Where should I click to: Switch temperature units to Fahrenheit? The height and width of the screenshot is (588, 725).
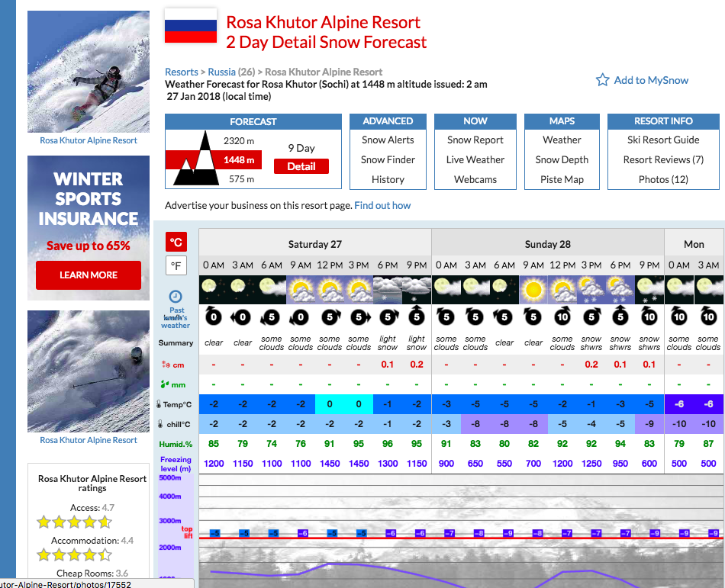[x=176, y=265]
